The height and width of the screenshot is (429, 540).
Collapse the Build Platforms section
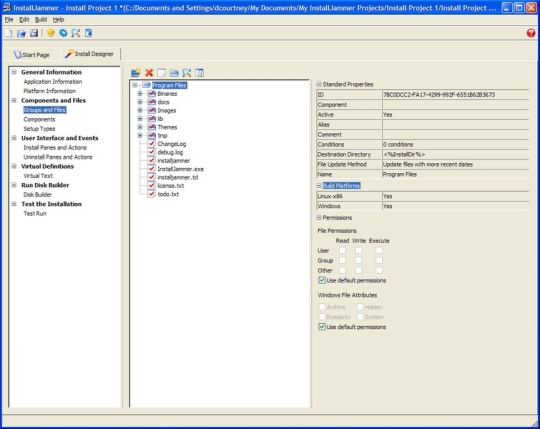(x=319, y=185)
